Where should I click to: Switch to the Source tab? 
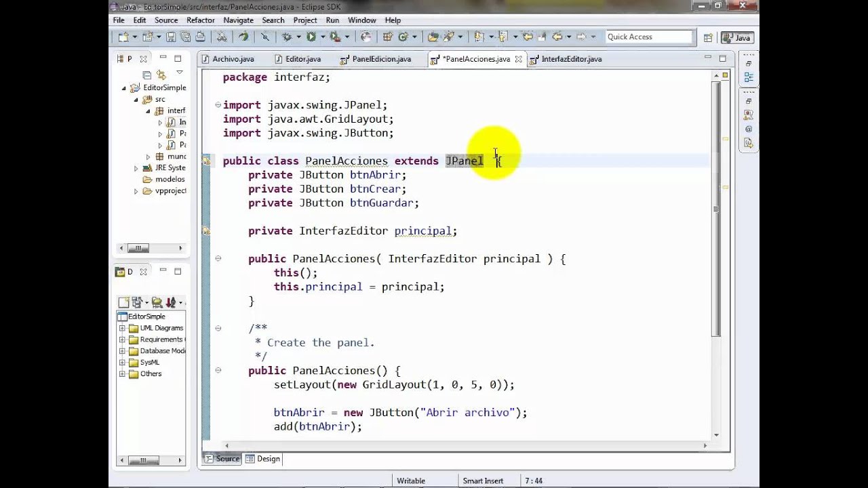[x=222, y=459]
